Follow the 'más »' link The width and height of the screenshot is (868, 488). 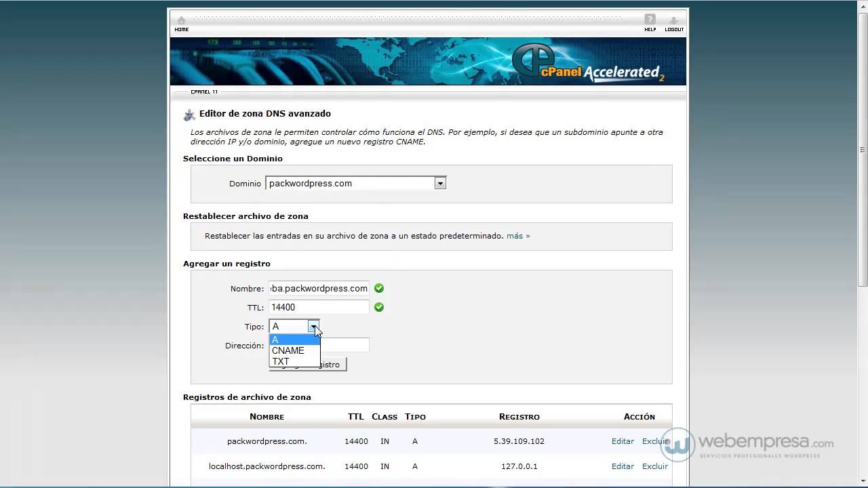point(518,236)
